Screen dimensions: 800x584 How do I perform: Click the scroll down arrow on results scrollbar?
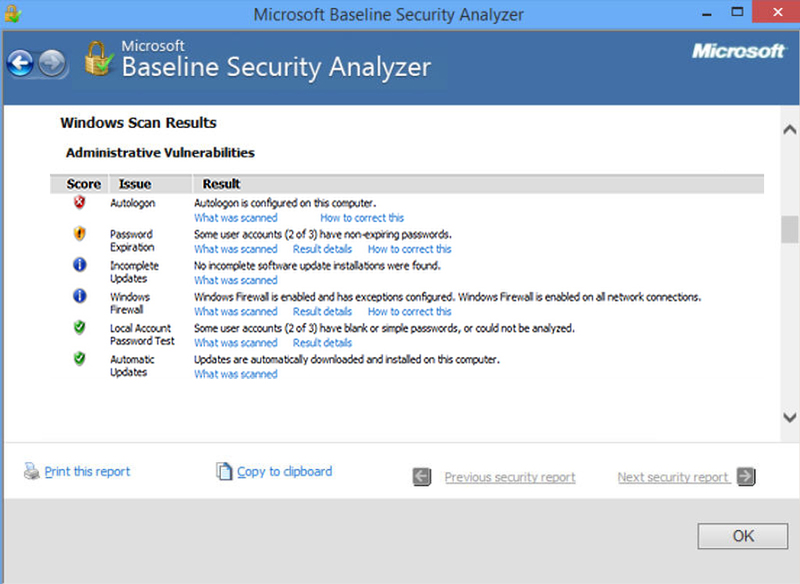click(x=789, y=417)
